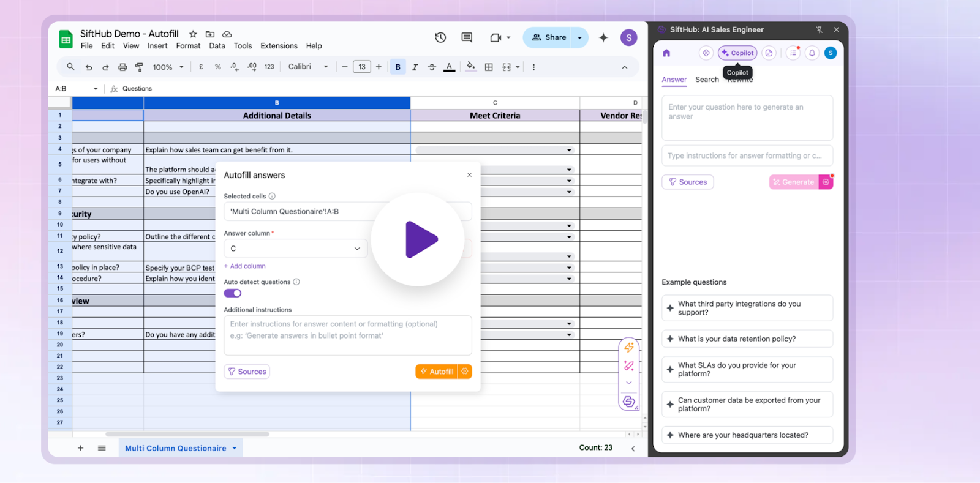The image size is (980, 483).
Task: Click the Autofill settings gear icon
Action: click(x=465, y=372)
